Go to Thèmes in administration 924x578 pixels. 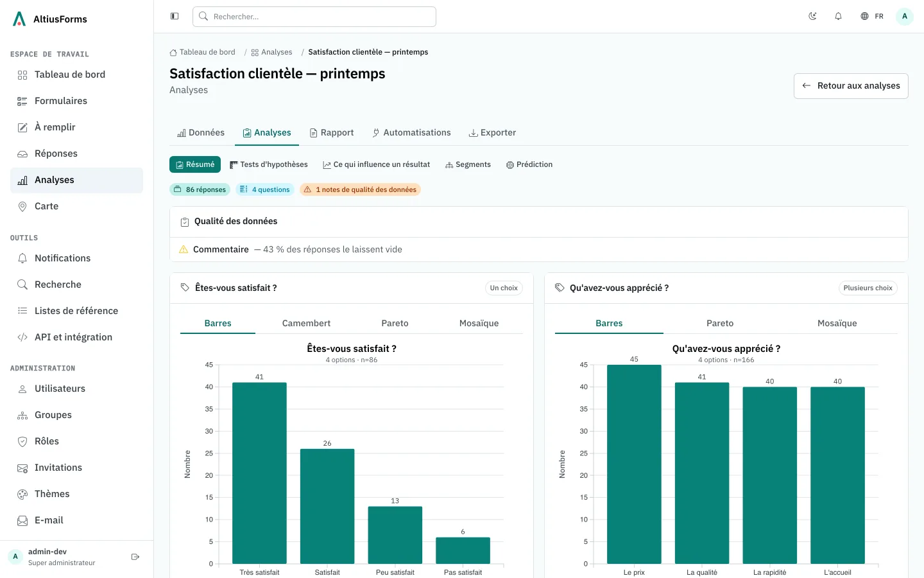coord(76,494)
